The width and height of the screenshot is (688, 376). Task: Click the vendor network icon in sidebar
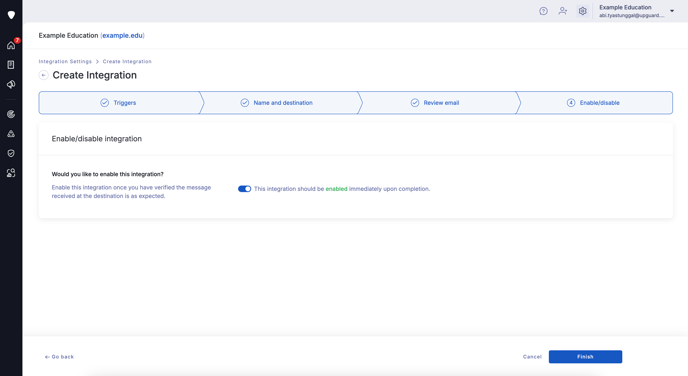point(11,134)
